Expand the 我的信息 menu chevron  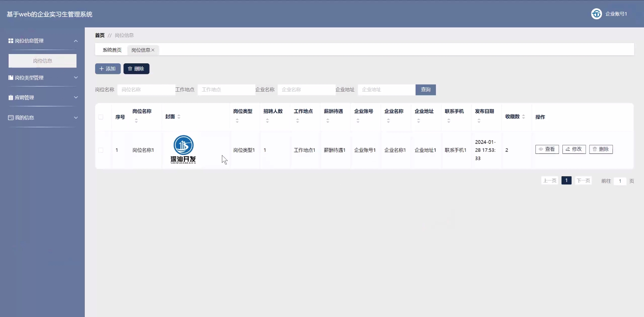click(76, 118)
